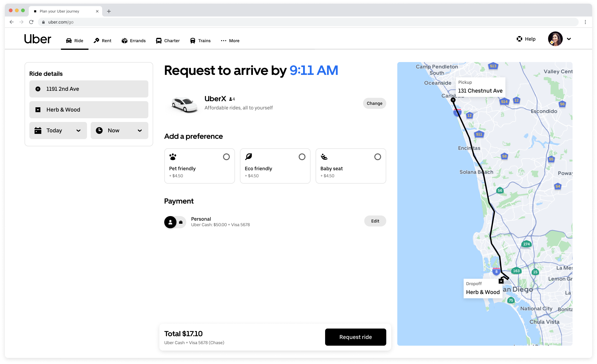Click the car icon beside Ride
This screenshot has height=364, width=597.
tap(69, 41)
